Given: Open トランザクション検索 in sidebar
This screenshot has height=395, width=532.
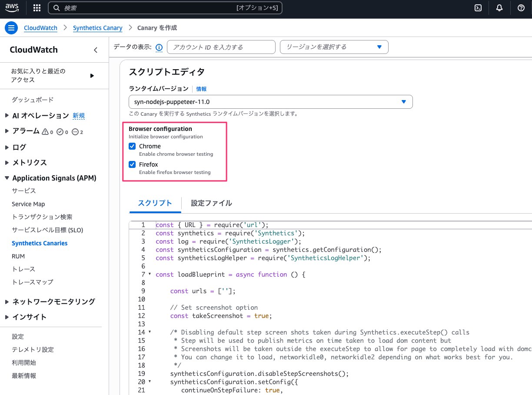Looking at the screenshot, I should 42,217.
